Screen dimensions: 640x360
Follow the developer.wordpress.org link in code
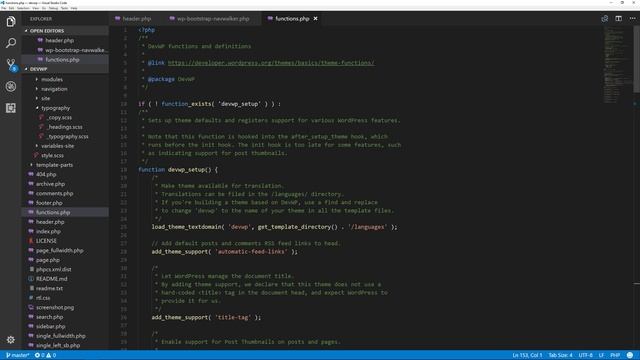pos(271,63)
